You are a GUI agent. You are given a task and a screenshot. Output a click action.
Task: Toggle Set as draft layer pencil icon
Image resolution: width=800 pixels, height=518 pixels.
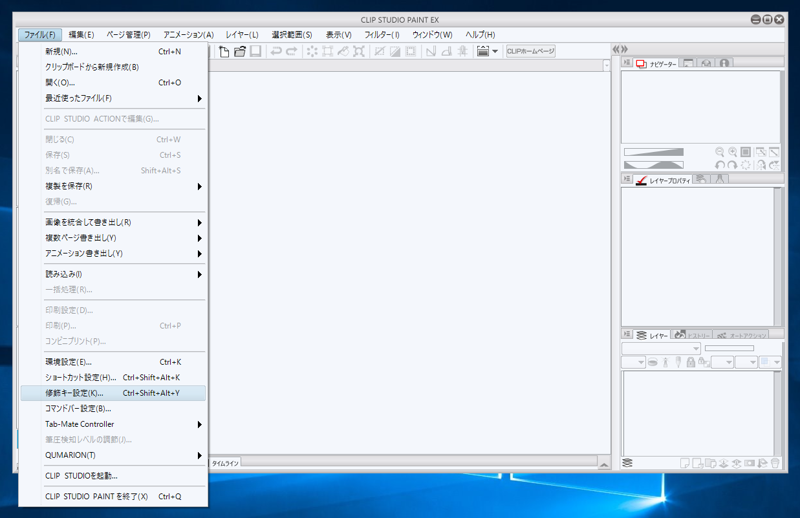[678, 362]
